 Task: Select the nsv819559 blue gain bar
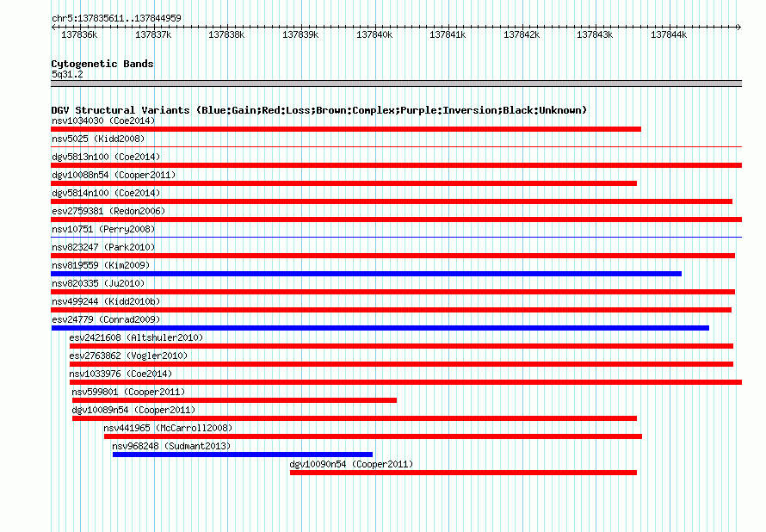[367, 274]
